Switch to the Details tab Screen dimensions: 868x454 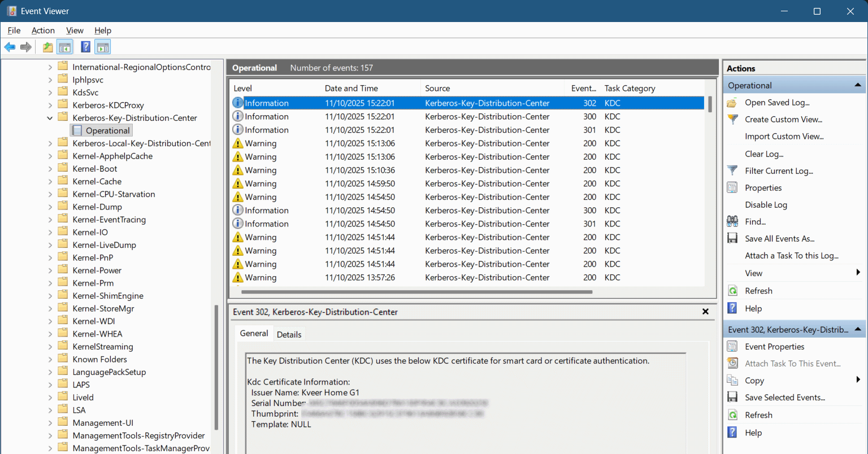(289, 334)
